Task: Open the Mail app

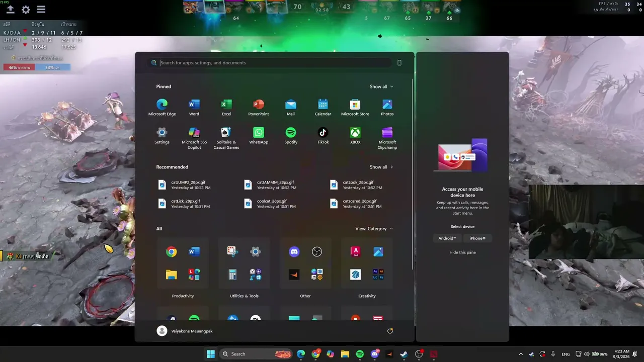Action: point(291,108)
